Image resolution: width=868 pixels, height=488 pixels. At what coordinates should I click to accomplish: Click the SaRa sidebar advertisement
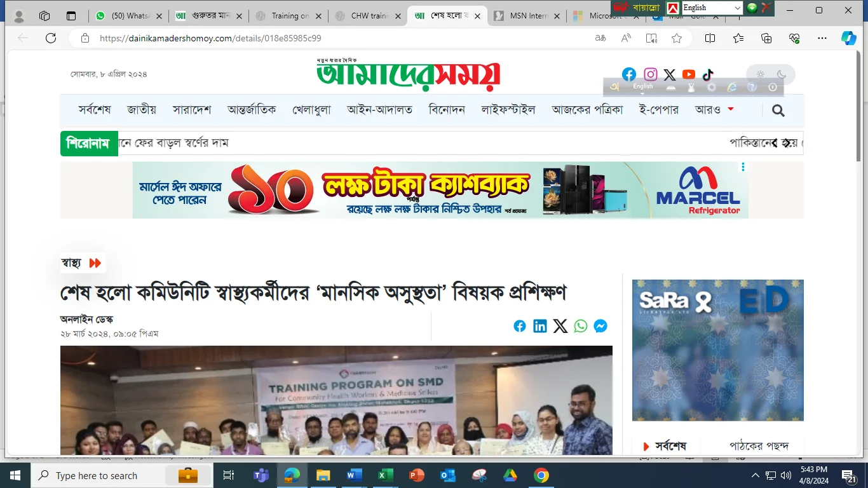(718, 350)
